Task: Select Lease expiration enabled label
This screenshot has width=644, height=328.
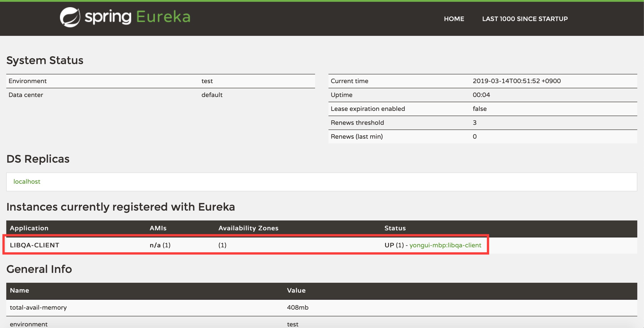Action: click(367, 109)
